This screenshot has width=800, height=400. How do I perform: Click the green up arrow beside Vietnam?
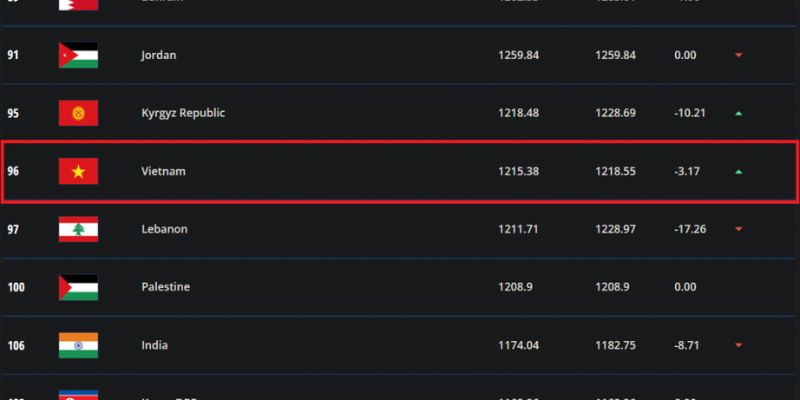738,171
